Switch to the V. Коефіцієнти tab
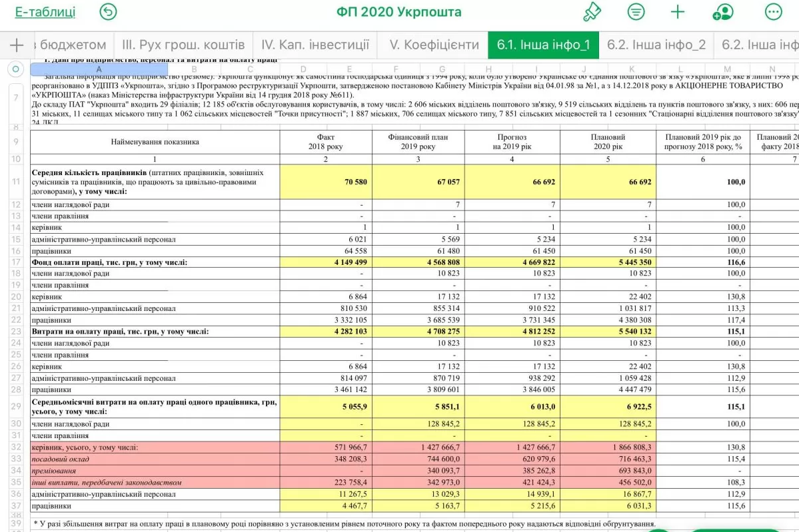Viewport: 799px width, 532px height. (x=434, y=45)
